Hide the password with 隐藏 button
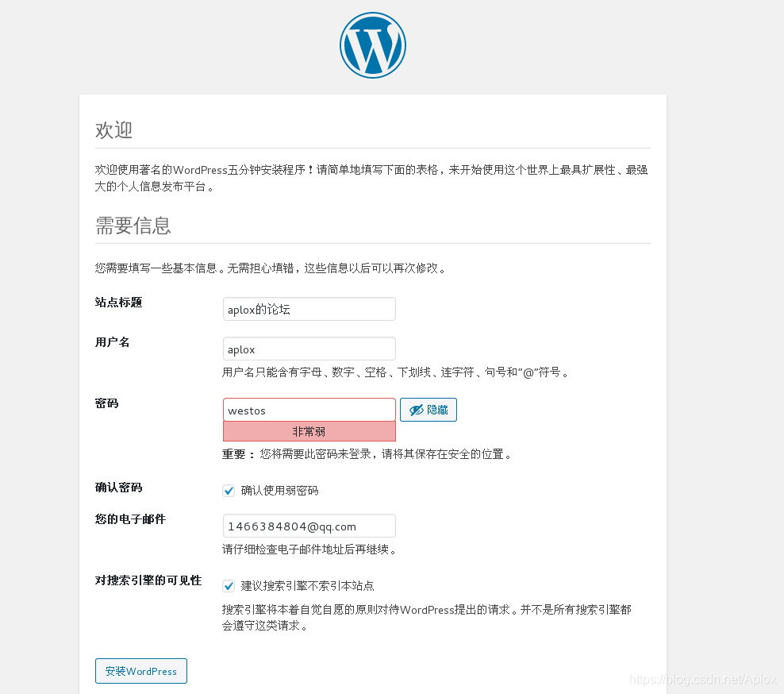Image resolution: width=784 pixels, height=694 pixels. click(x=429, y=410)
